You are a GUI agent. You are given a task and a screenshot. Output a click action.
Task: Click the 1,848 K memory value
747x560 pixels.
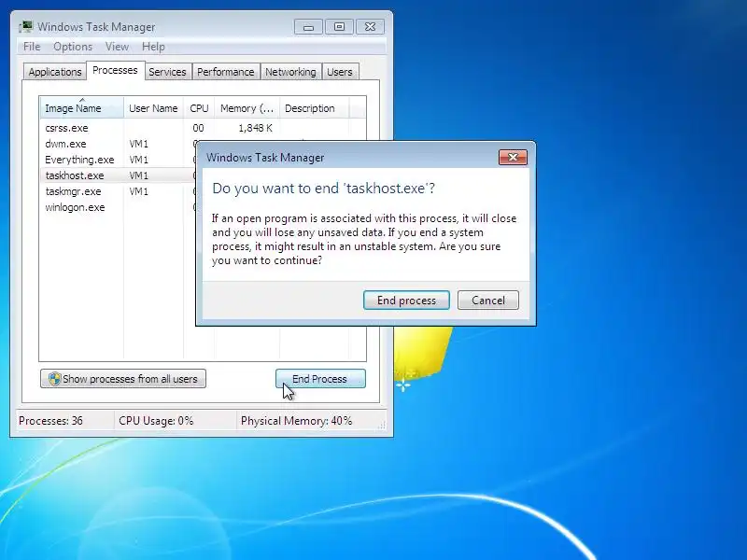(x=255, y=128)
